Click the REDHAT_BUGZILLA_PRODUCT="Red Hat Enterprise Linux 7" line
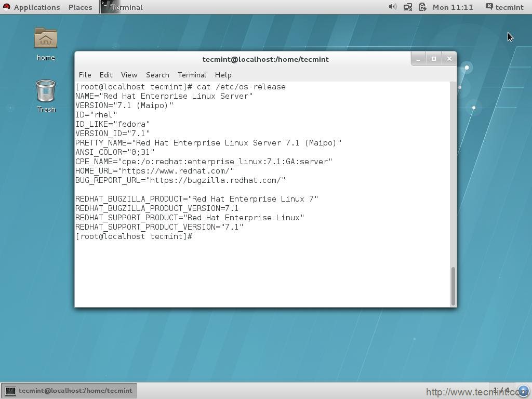The width and height of the screenshot is (532, 399). click(x=196, y=199)
